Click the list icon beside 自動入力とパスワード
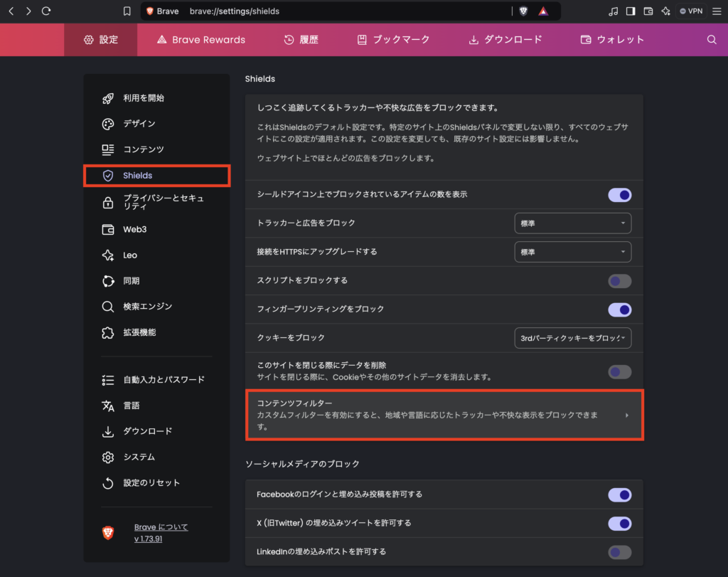 tap(108, 380)
